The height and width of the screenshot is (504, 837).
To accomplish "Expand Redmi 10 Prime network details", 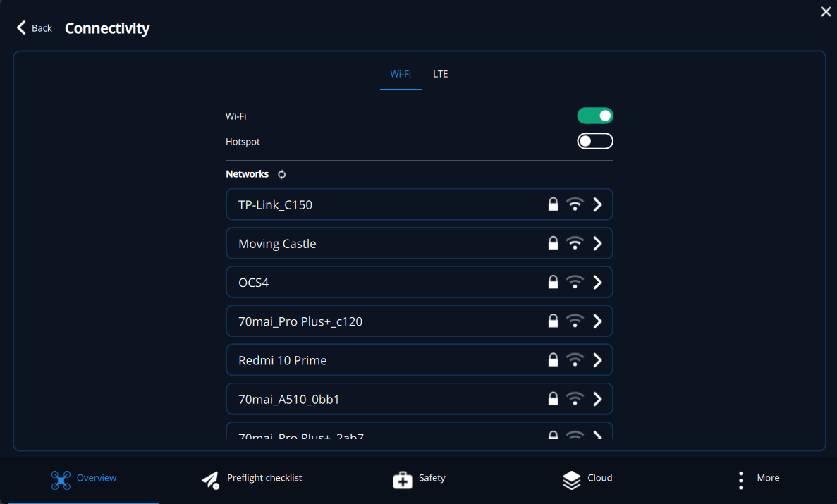I will (x=597, y=360).
